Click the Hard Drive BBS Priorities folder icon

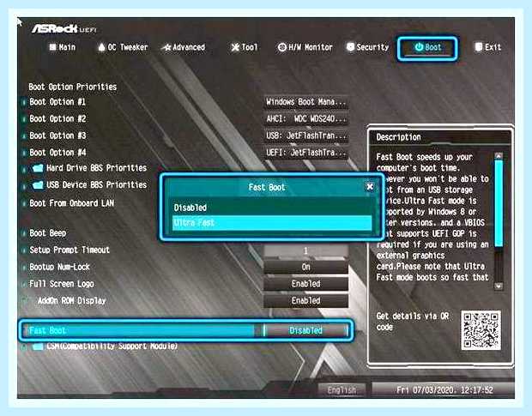point(38,168)
